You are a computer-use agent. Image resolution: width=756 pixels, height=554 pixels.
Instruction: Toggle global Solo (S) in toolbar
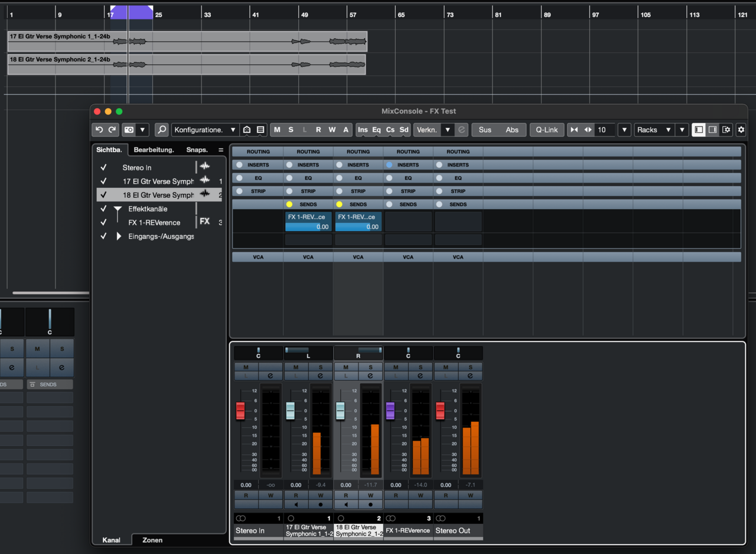pos(291,130)
